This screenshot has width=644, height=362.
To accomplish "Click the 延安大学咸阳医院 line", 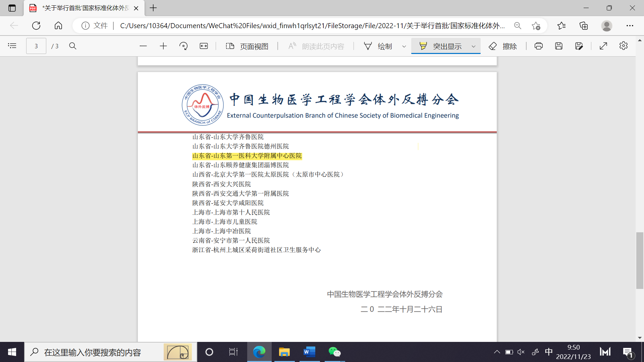I will coord(228,203).
